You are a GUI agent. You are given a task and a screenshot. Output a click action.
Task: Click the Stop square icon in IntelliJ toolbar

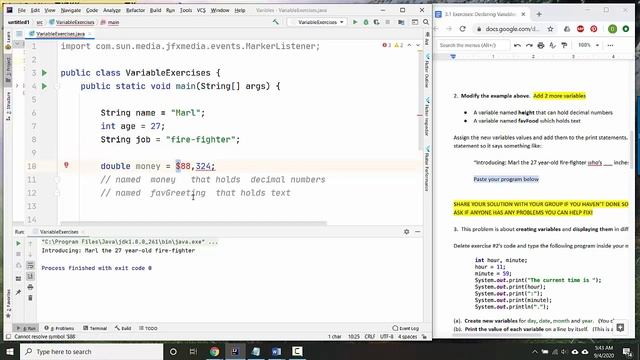tap(387, 22)
